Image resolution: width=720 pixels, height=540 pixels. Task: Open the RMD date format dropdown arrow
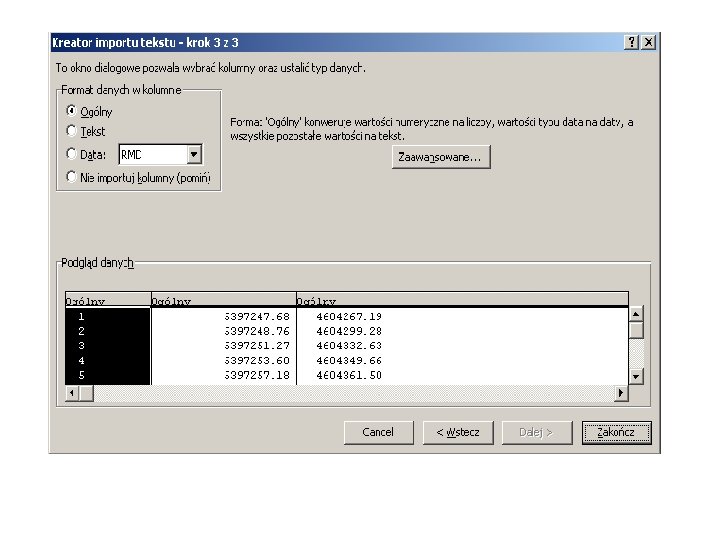tap(194, 155)
